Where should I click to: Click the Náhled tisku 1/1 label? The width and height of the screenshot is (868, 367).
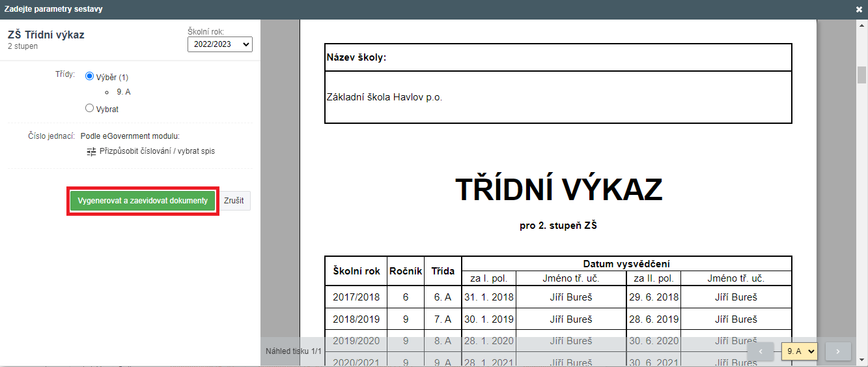294,351
